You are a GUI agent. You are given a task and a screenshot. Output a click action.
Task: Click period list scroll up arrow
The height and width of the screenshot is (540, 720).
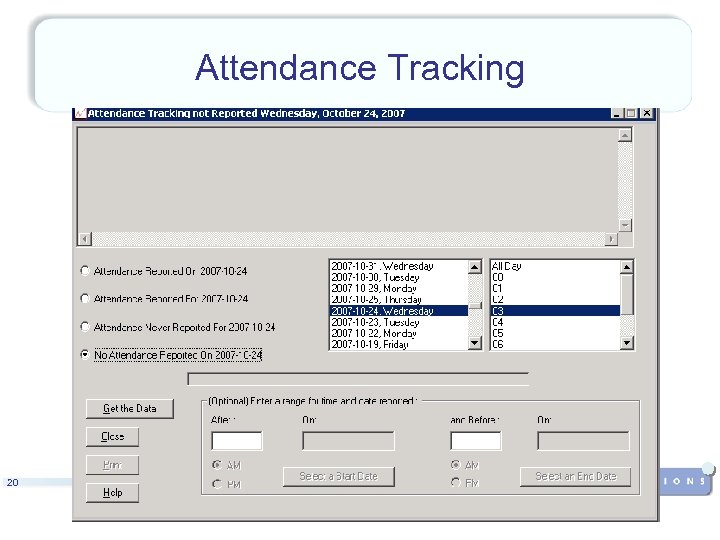tap(627, 267)
